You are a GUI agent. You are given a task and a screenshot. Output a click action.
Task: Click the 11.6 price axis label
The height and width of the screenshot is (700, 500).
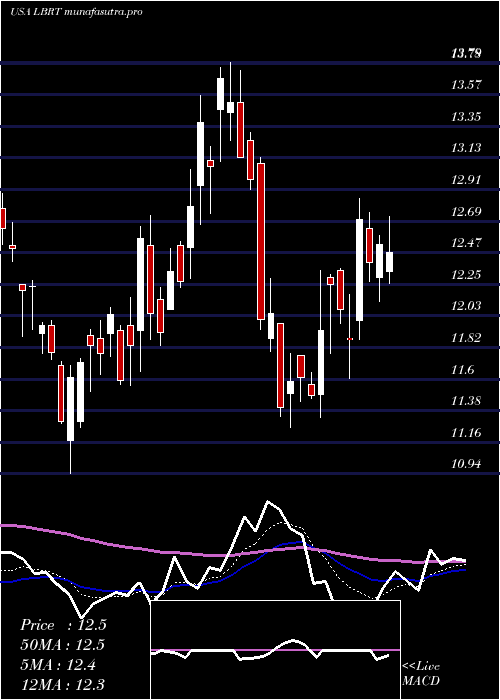point(463,370)
